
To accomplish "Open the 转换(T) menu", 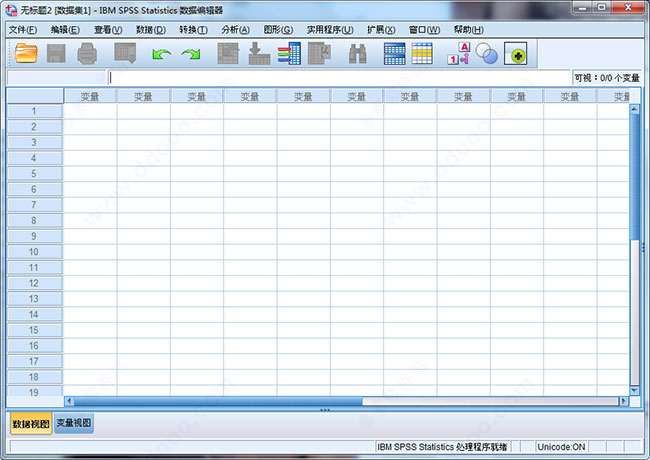I will 193,30.
